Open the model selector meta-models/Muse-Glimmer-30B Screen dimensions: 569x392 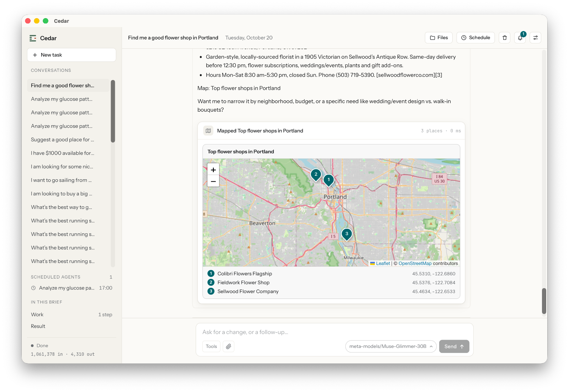tap(391, 346)
